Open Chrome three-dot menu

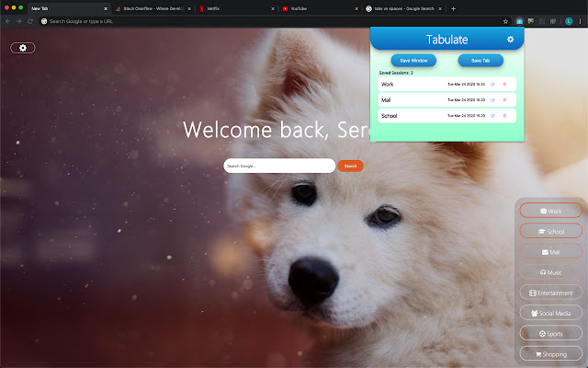[x=580, y=21]
